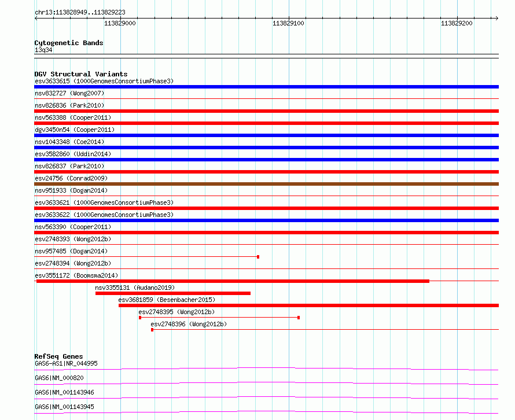This screenshot has width=515, height=420.
Task: Open the nsv1043348 (Coe2014) variant
Action: pos(69,142)
